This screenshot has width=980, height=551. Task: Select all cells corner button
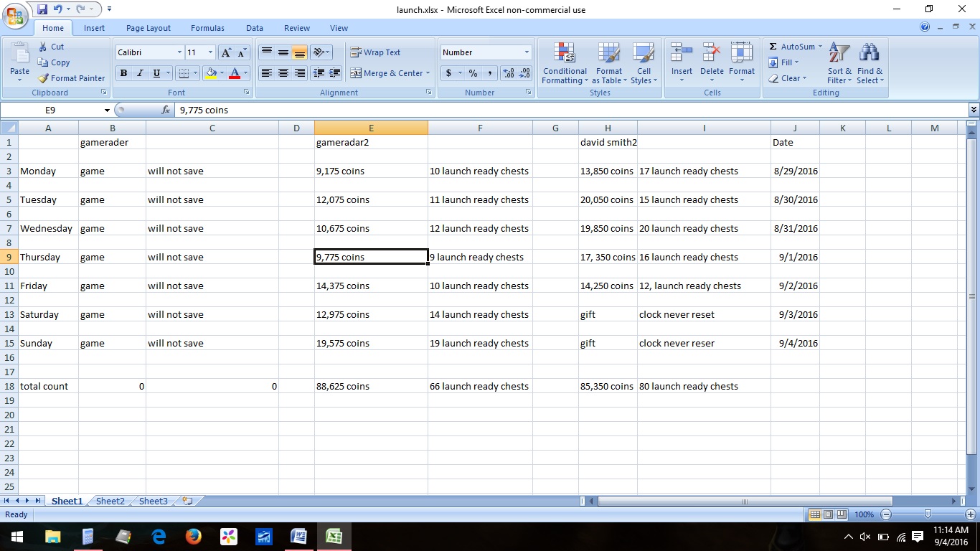9,128
